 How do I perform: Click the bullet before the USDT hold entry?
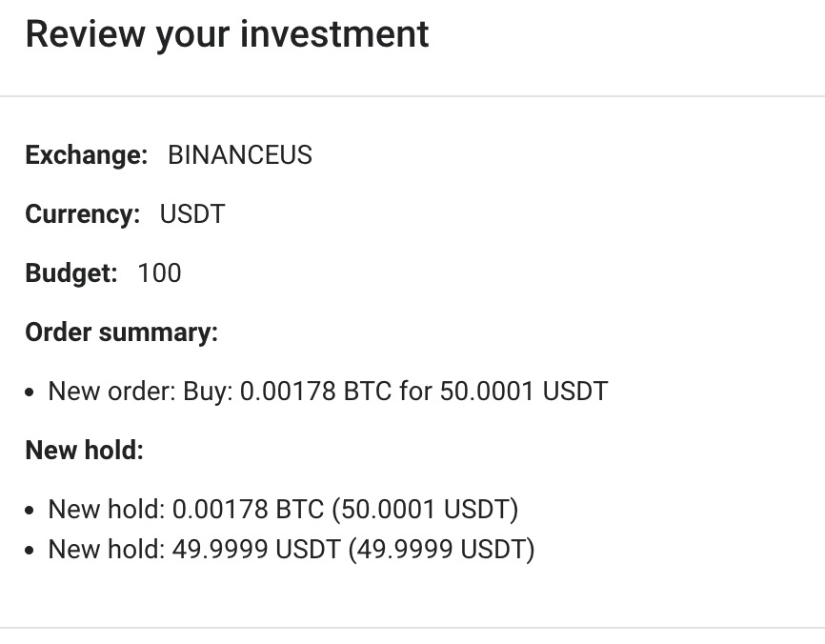coord(30,551)
